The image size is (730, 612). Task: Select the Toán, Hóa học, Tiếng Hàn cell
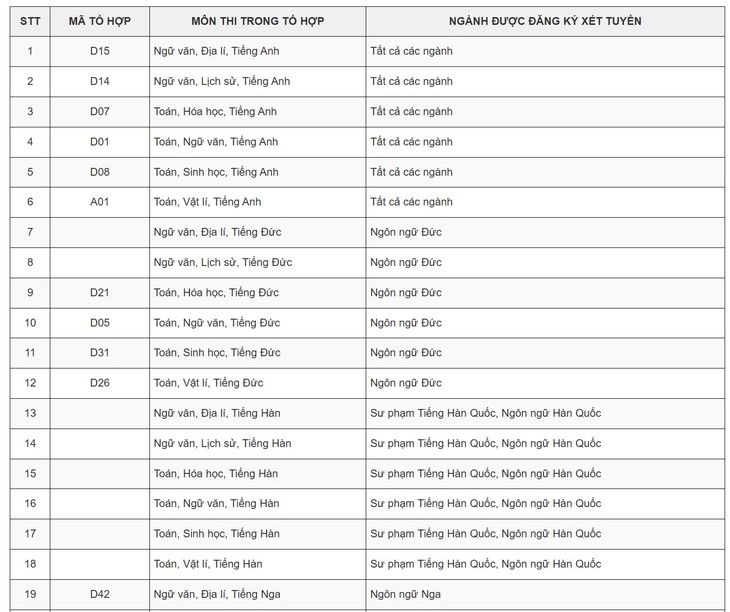[216, 473]
